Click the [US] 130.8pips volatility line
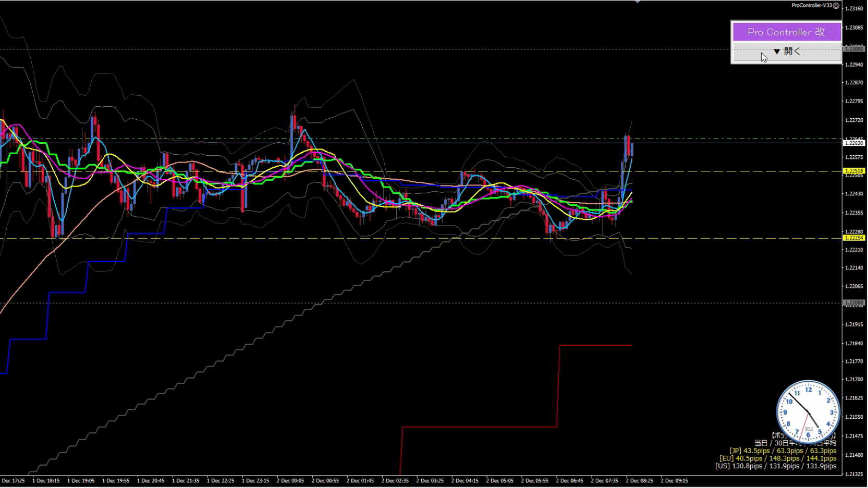This screenshot has height=488, width=868. (x=776, y=466)
